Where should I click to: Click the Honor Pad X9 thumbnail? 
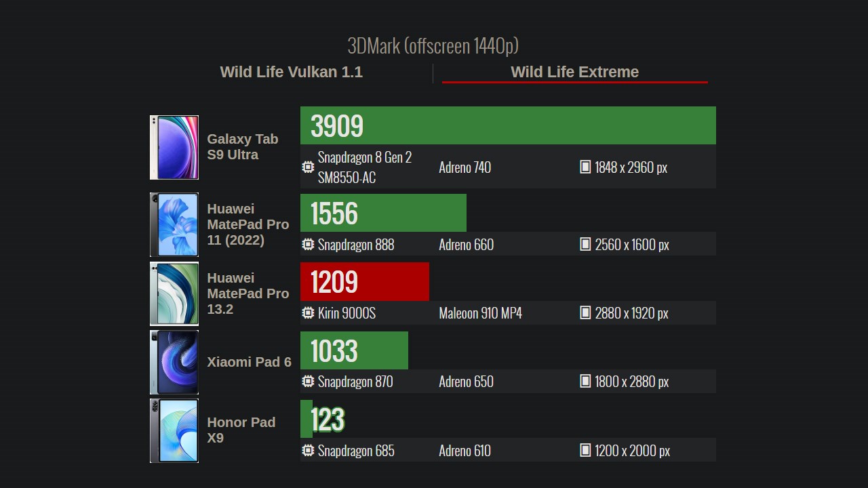[x=174, y=430]
